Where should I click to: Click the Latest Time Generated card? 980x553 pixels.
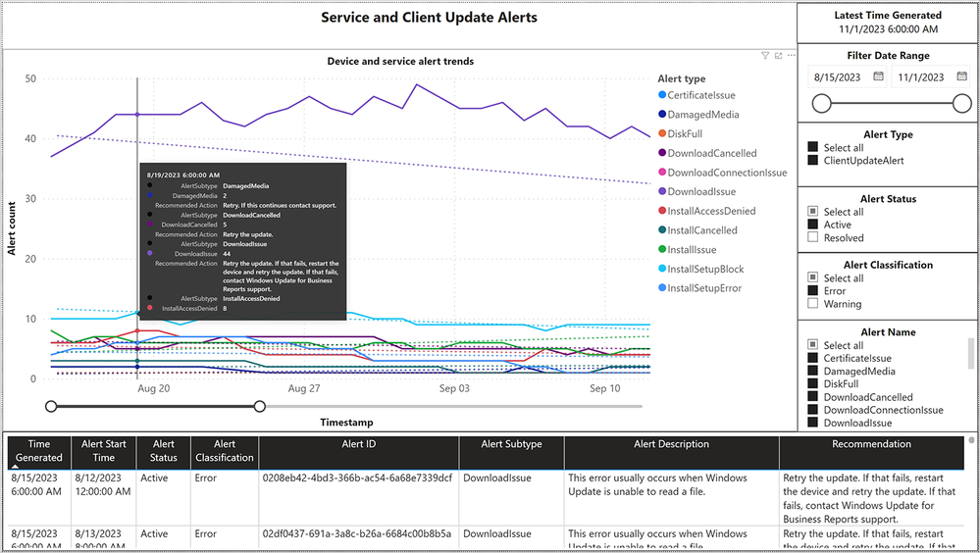(888, 23)
